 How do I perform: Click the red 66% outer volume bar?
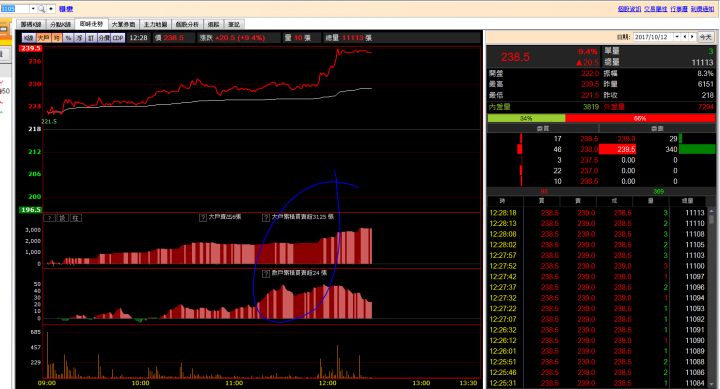[640, 118]
